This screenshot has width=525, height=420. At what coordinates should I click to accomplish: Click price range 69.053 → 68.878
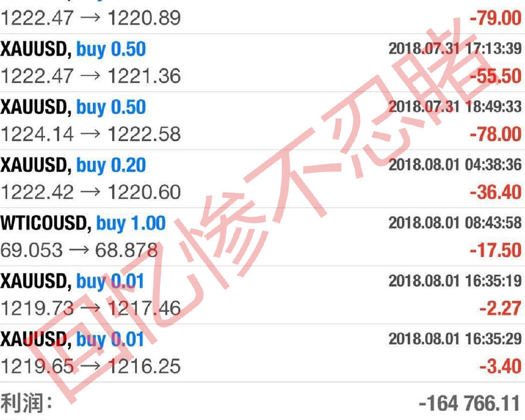pos(79,250)
